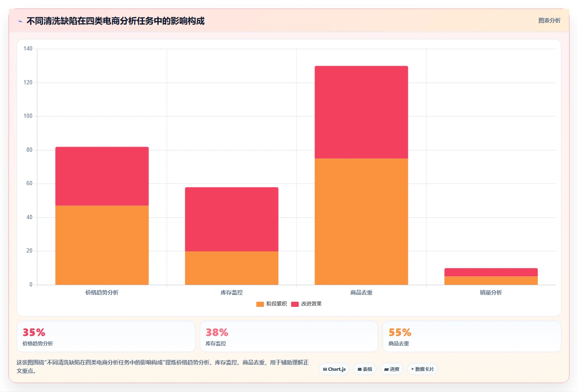Click the red 改进效果 legend swatch
Screen dimensions: 578x392
pos(295,304)
